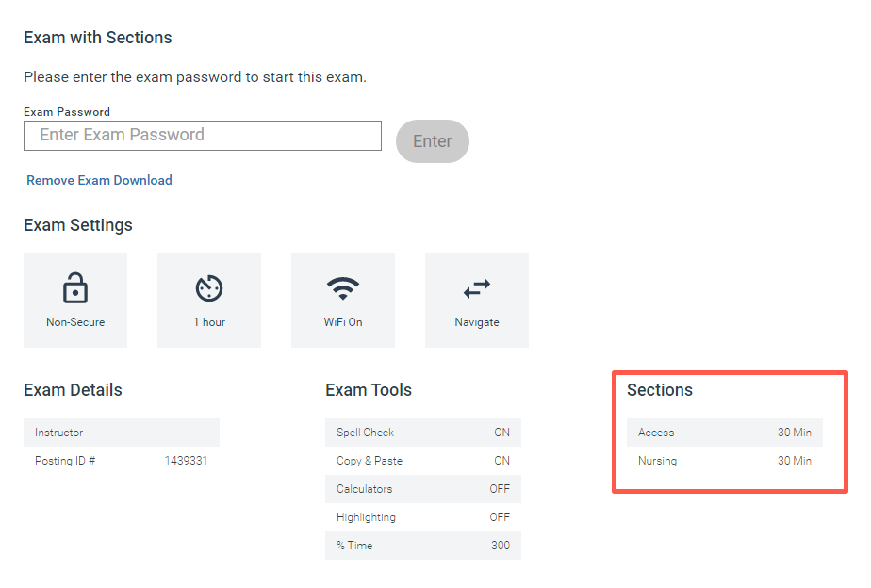Open Remove Exam Download link
Screen dimensions: 871x588
click(x=99, y=180)
